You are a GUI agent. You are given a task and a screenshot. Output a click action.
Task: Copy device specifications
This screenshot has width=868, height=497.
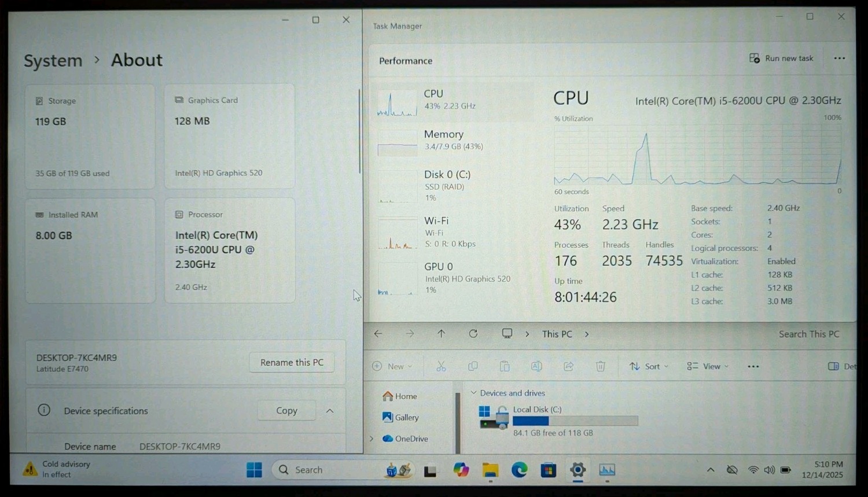click(x=286, y=410)
